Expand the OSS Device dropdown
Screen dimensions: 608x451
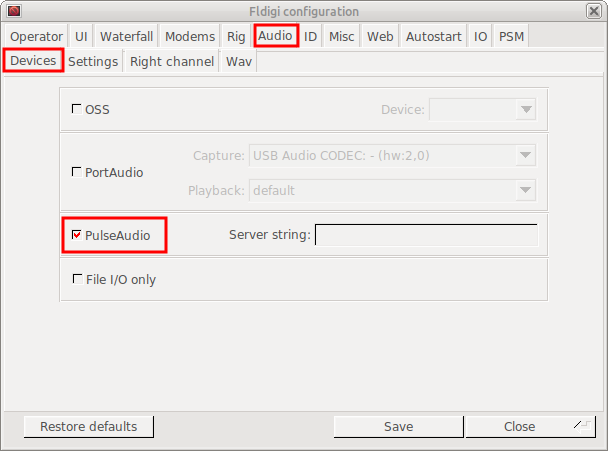point(483,109)
